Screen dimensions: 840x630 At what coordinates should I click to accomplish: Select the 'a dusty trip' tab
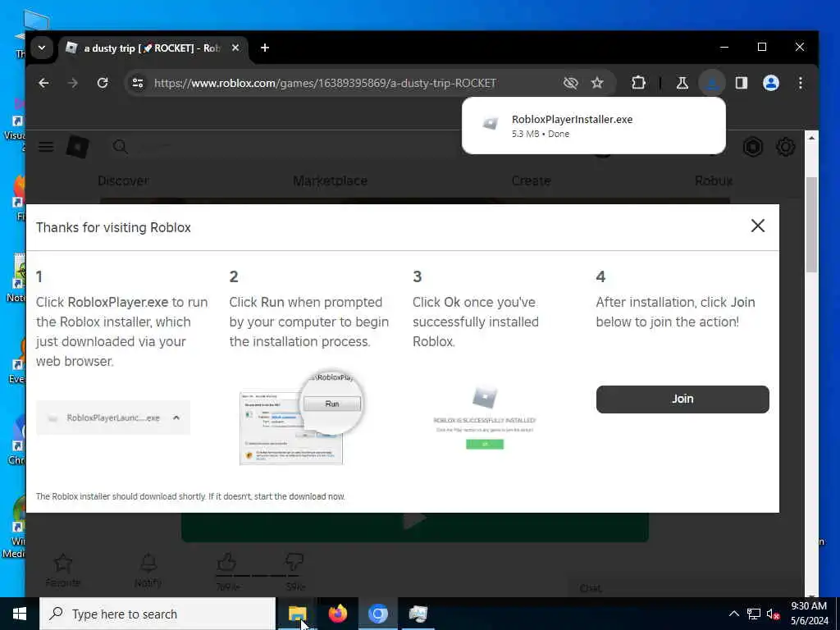152,48
